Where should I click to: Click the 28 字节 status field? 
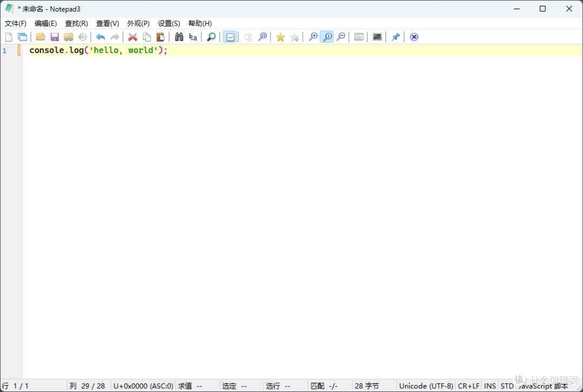click(374, 386)
